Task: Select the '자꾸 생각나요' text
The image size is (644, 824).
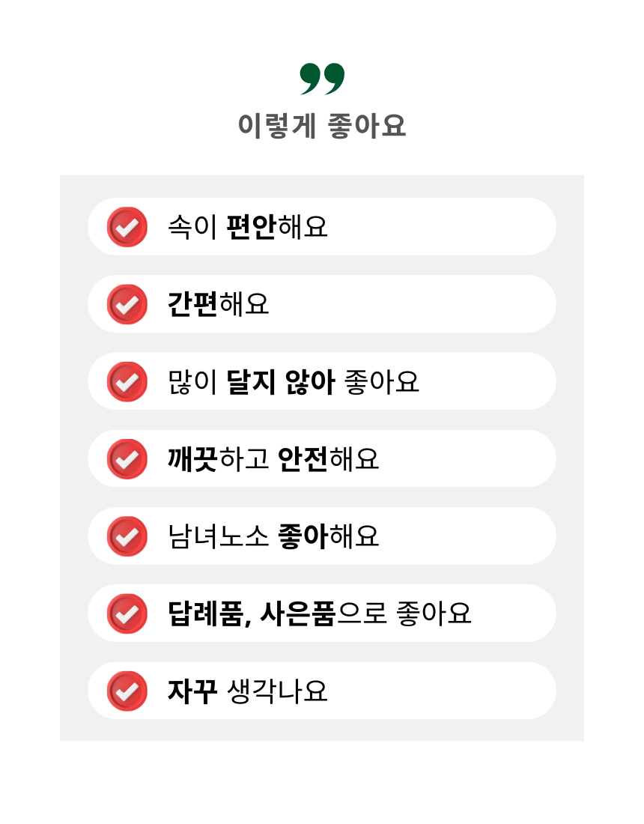Action: coord(248,691)
